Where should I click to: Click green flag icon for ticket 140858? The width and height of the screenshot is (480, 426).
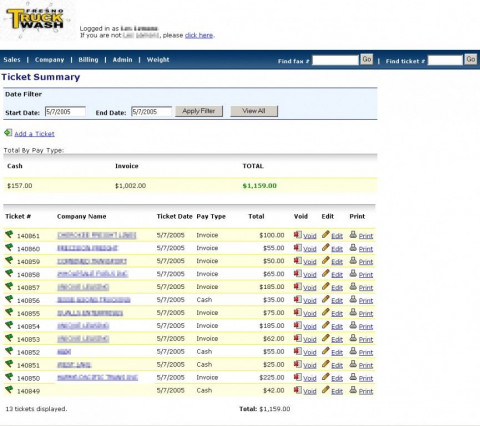pyautogui.click(x=9, y=273)
